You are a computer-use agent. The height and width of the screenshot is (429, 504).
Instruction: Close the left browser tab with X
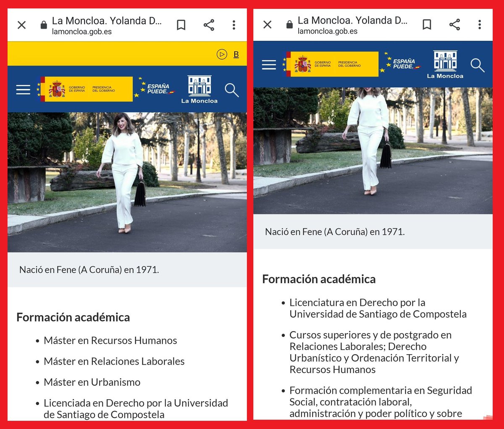tap(22, 25)
